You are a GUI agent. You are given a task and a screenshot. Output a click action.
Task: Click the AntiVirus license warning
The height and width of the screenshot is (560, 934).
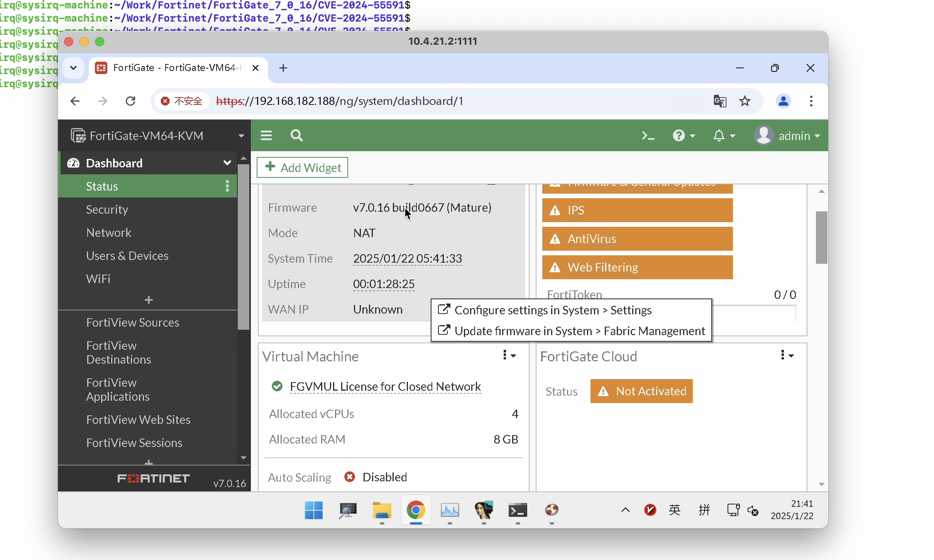[637, 239]
